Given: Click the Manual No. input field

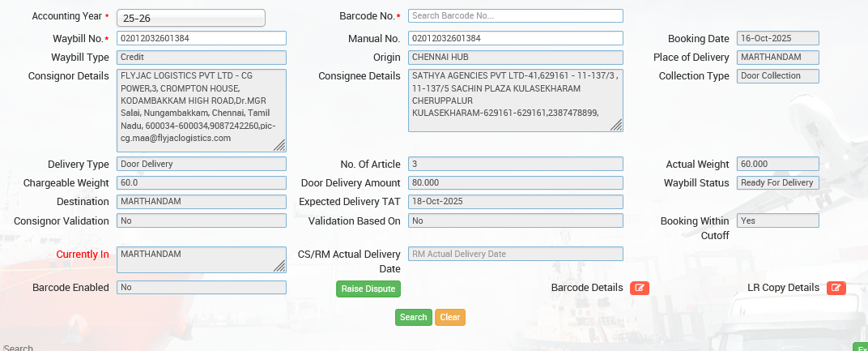Looking at the screenshot, I should 515,38.
